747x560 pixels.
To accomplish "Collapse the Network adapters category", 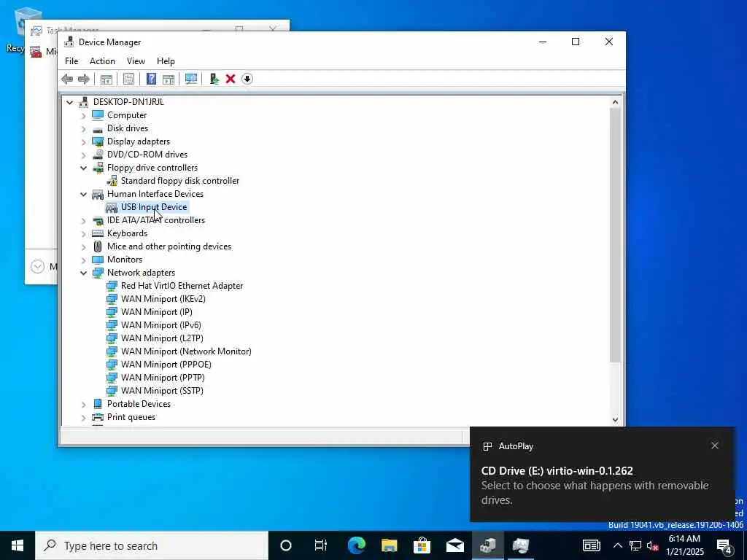I will coord(83,273).
